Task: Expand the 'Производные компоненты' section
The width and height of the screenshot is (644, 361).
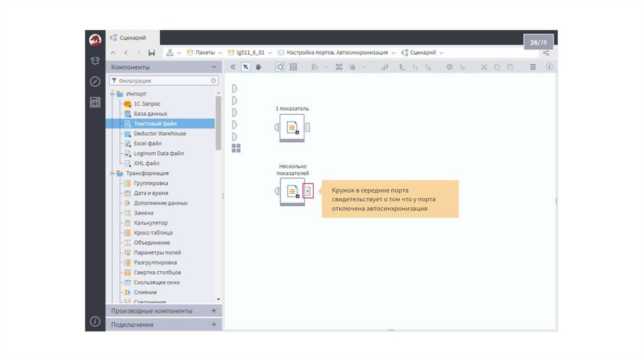Action: [214, 311]
